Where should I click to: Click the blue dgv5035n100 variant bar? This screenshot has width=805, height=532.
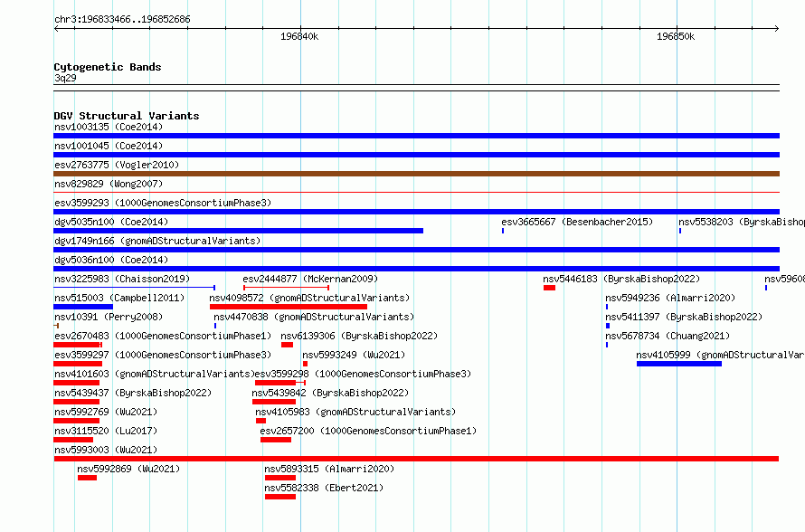tap(238, 231)
